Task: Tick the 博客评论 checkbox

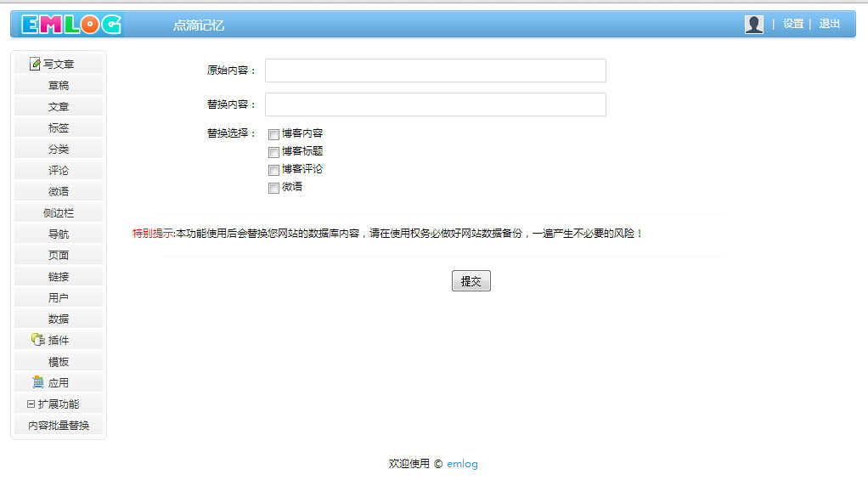Action: coord(273,170)
